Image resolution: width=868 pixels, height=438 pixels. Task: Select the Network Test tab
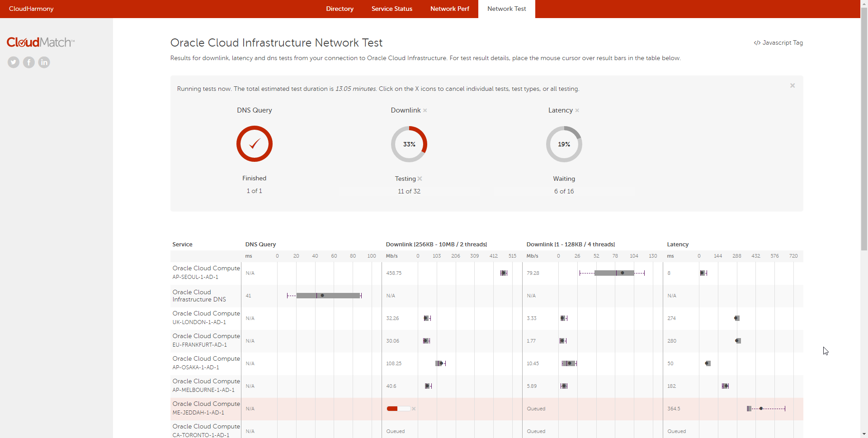507,9
